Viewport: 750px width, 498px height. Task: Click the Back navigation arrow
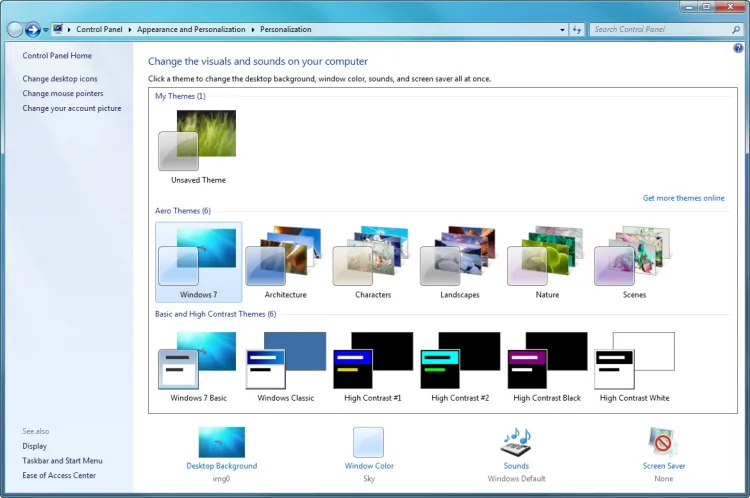pyautogui.click(x=15, y=30)
